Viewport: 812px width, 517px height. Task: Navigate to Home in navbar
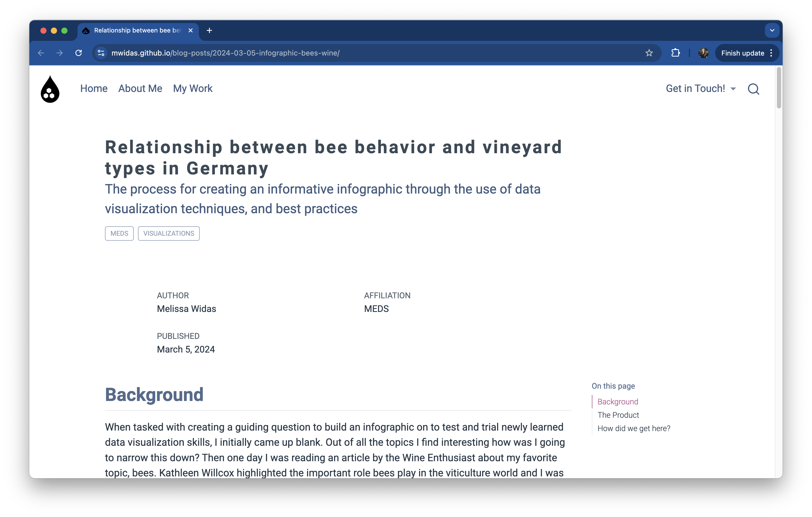coord(94,89)
